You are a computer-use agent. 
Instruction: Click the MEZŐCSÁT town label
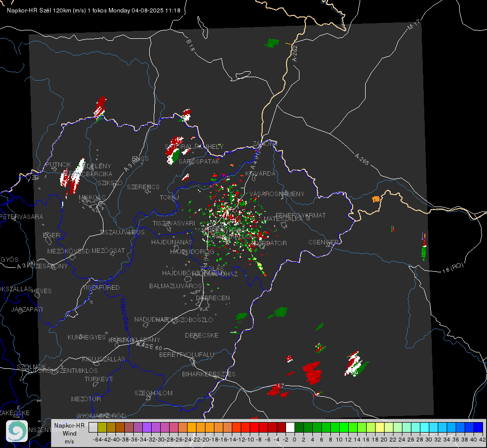coord(108,250)
